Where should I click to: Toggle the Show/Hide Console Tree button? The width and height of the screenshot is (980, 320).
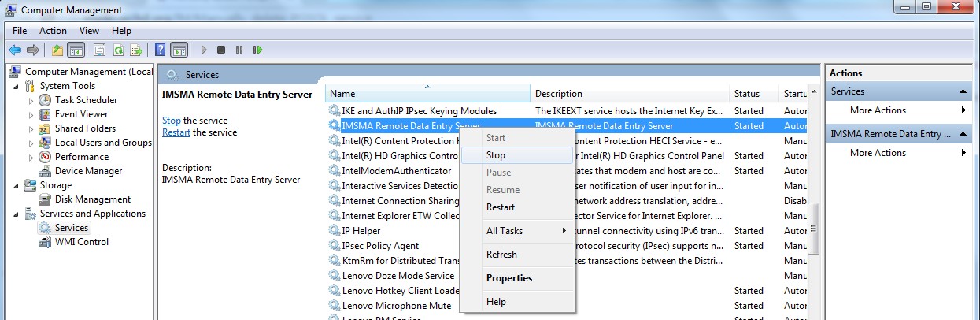coord(76,50)
